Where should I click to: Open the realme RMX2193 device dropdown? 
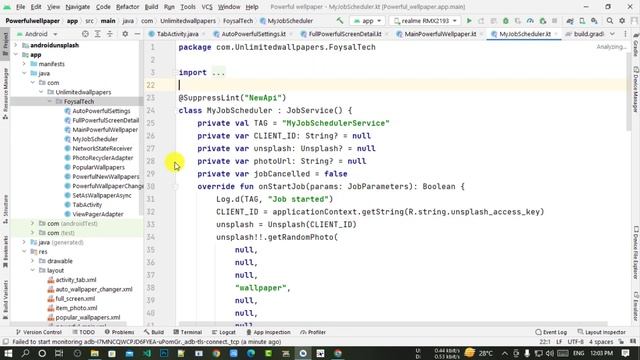coord(425,20)
